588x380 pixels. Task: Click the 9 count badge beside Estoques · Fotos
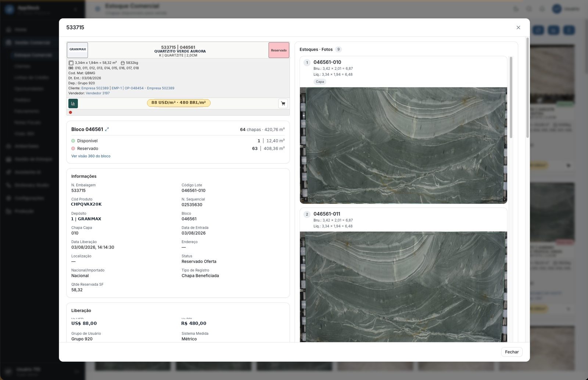[x=338, y=49]
